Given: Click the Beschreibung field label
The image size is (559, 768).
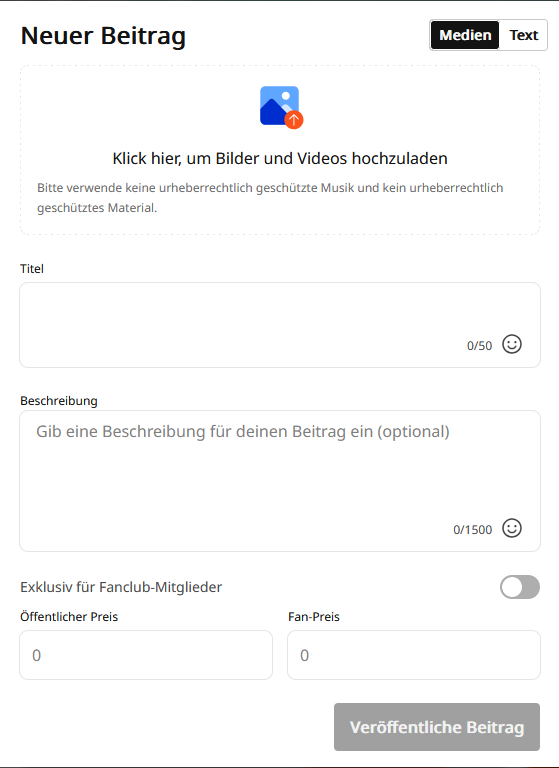Looking at the screenshot, I should (x=59, y=401).
